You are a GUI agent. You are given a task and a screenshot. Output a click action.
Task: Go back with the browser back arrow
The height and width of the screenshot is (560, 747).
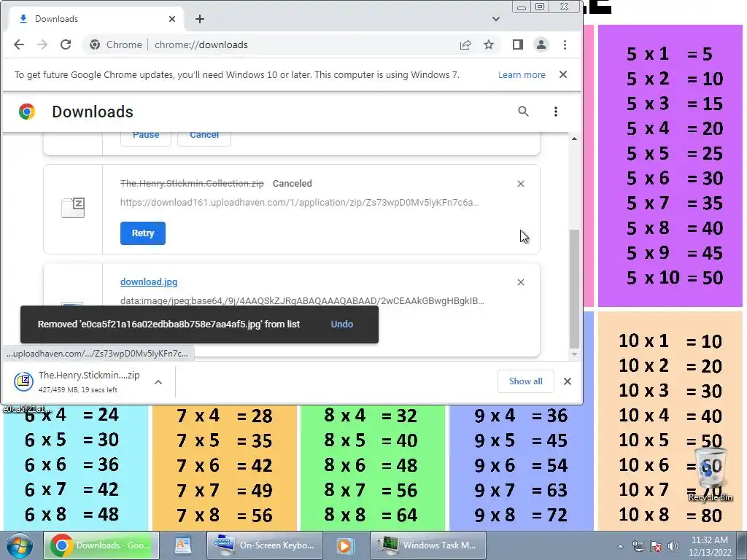point(19,44)
